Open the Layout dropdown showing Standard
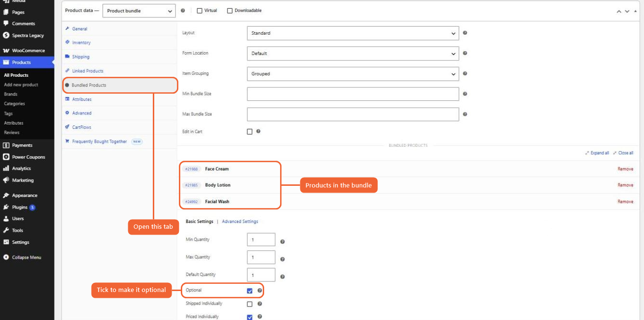The image size is (644, 320). 353,33
